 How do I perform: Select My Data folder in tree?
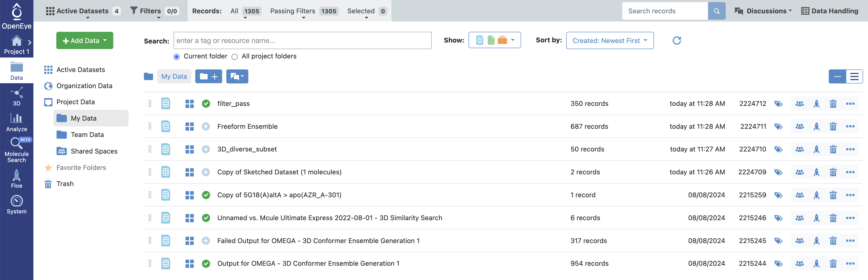coord(91,118)
